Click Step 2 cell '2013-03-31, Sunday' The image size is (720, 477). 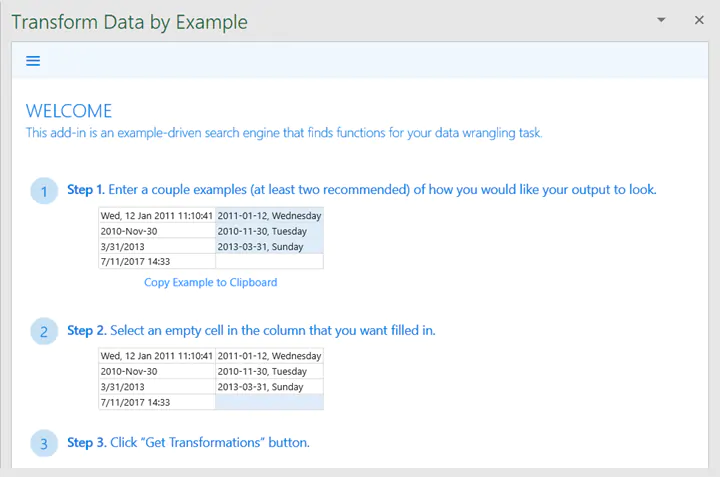pyautogui.click(x=269, y=387)
